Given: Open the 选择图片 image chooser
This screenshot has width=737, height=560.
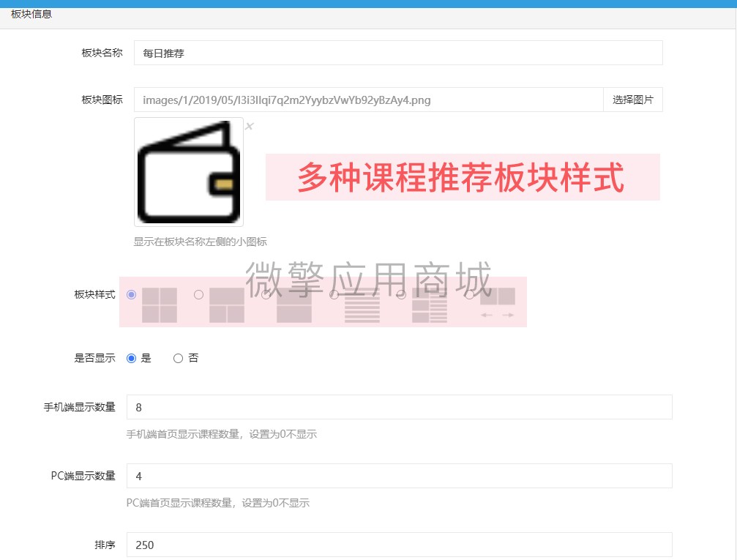Looking at the screenshot, I should (x=632, y=100).
